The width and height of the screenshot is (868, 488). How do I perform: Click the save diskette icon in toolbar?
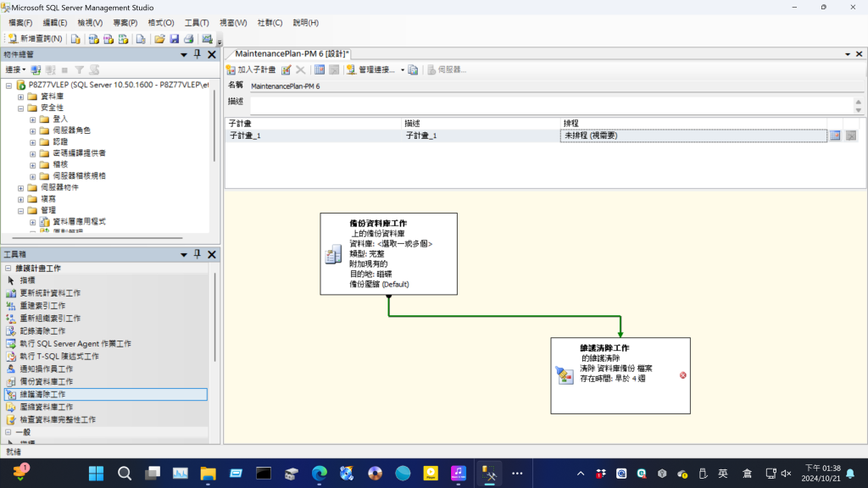(174, 39)
